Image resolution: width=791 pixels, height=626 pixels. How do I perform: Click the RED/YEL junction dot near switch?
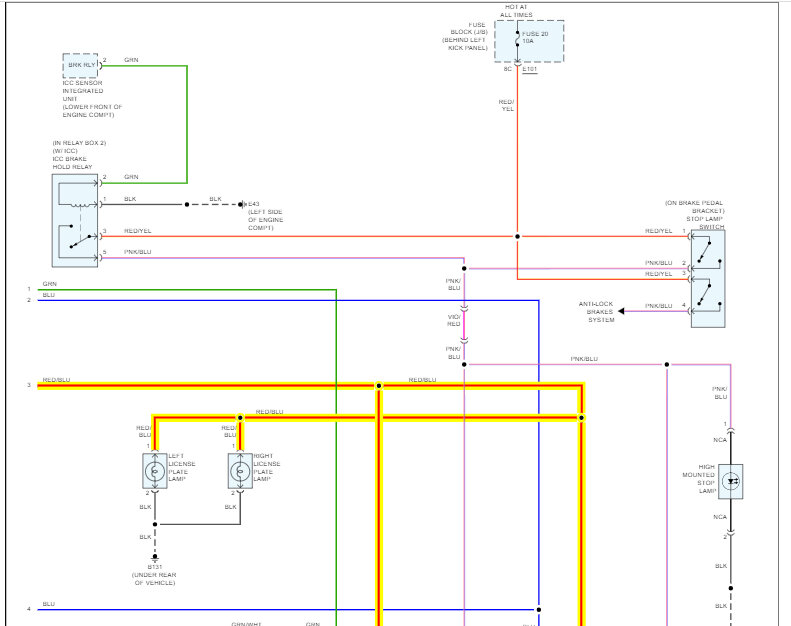click(517, 236)
